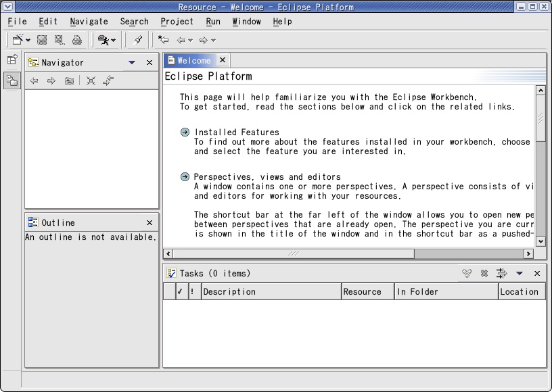Close the Tasks view

point(537,274)
